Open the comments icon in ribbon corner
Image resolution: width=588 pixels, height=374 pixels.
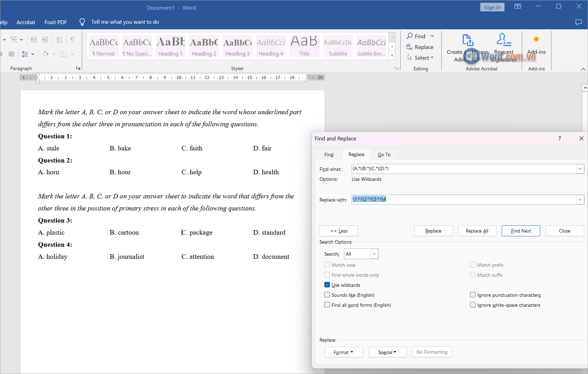click(579, 22)
